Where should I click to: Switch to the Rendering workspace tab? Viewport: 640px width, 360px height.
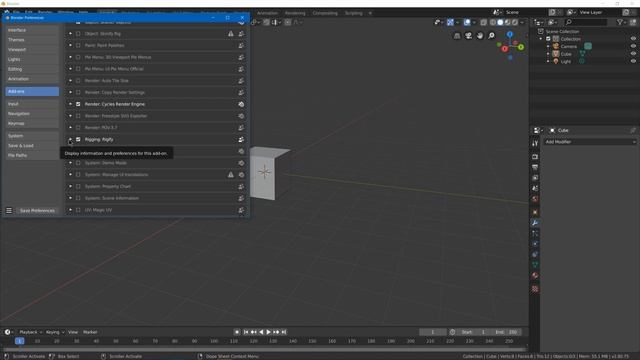[295, 13]
